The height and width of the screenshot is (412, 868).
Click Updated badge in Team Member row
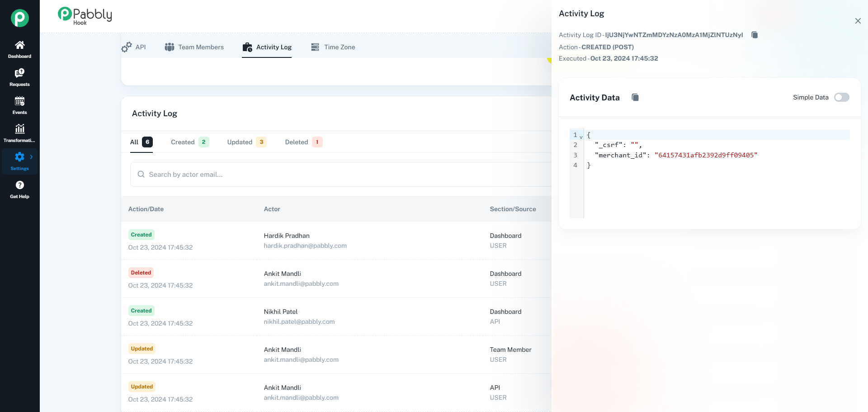pos(142,349)
